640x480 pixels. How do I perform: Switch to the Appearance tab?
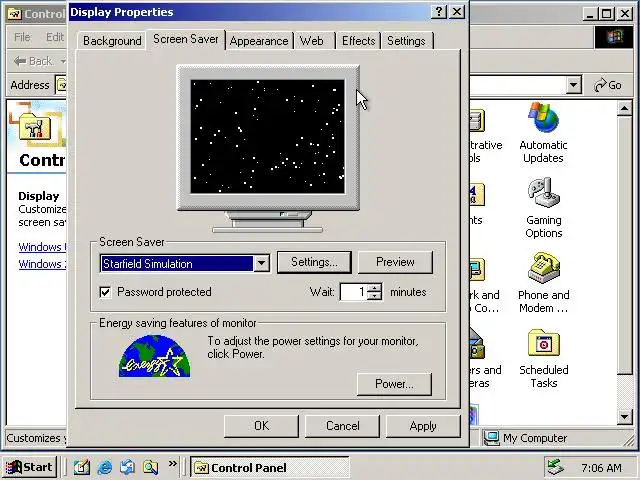pos(259,41)
